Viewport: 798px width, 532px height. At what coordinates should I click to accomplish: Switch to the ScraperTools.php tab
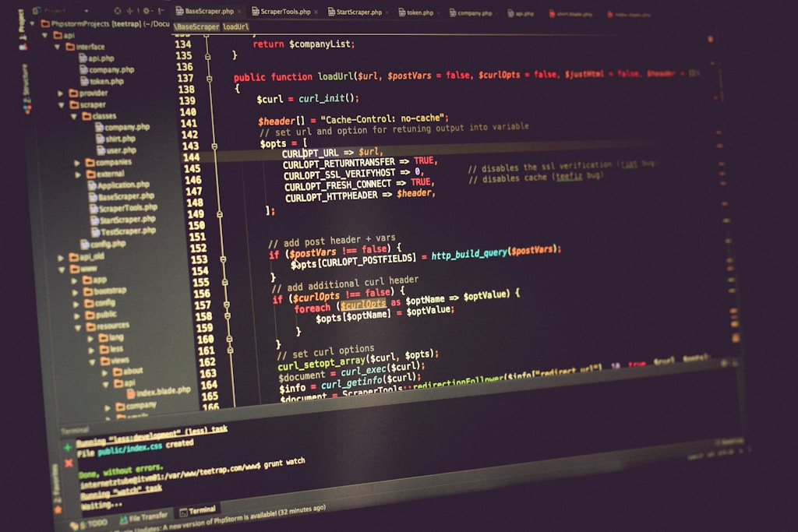[x=285, y=12]
